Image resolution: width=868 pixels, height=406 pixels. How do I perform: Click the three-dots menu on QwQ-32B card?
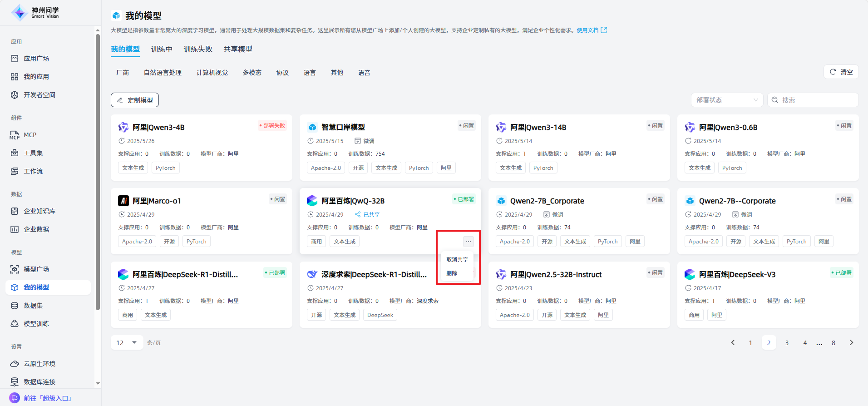[x=468, y=242]
